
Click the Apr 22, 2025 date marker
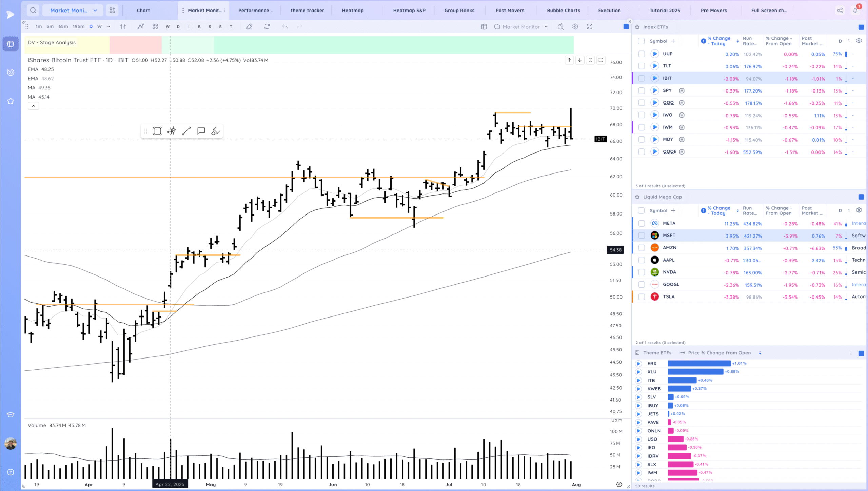click(170, 484)
